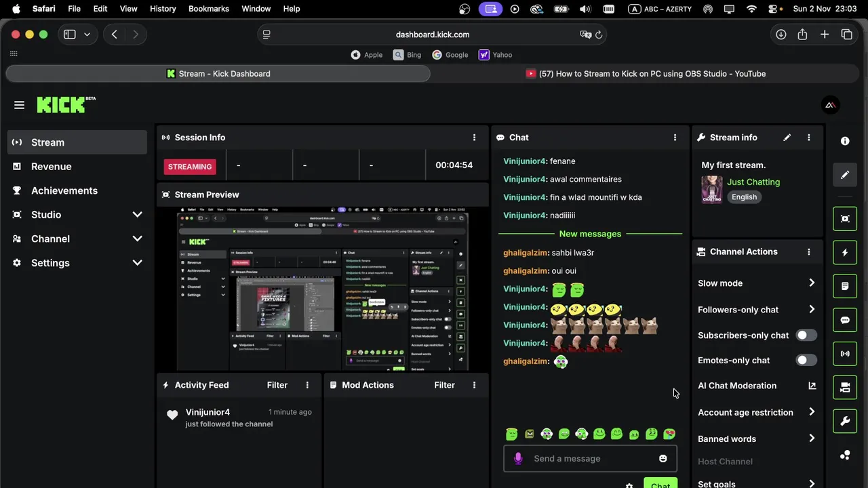Pick the heart-eyes emote in quick row
Viewport: 868px width, 488px height.
click(x=669, y=434)
